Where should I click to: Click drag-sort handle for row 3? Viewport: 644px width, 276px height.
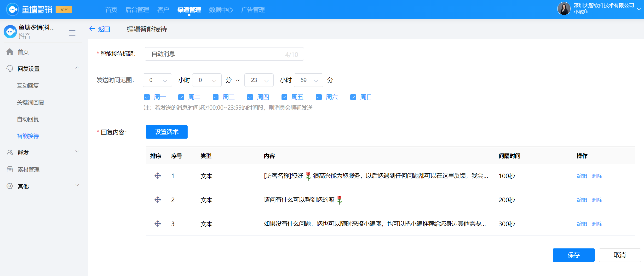(157, 223)
